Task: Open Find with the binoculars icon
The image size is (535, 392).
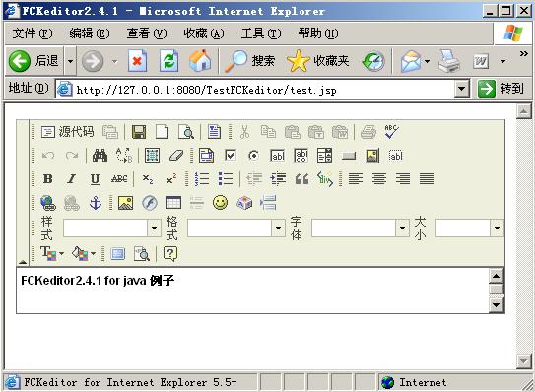Action: point(100,156)
